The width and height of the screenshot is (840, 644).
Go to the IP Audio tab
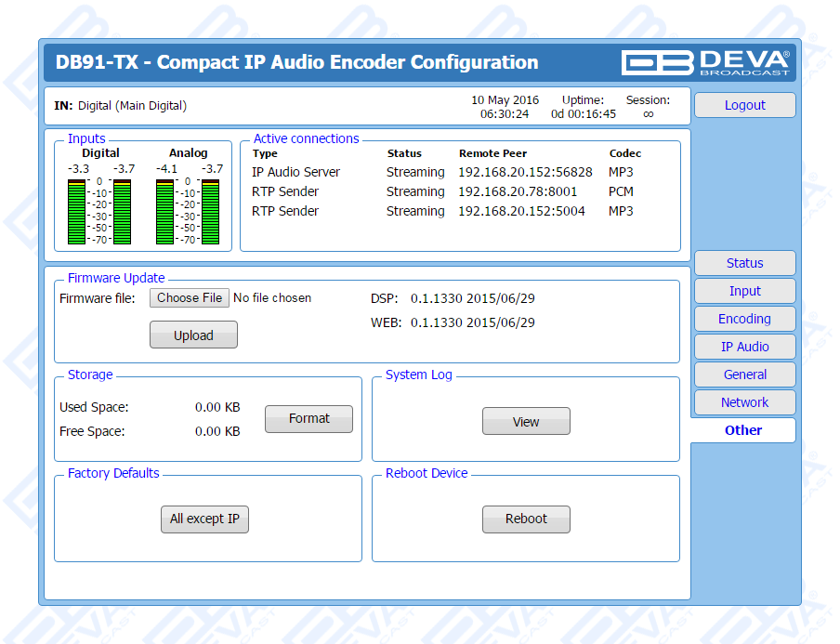click(744, 347)
